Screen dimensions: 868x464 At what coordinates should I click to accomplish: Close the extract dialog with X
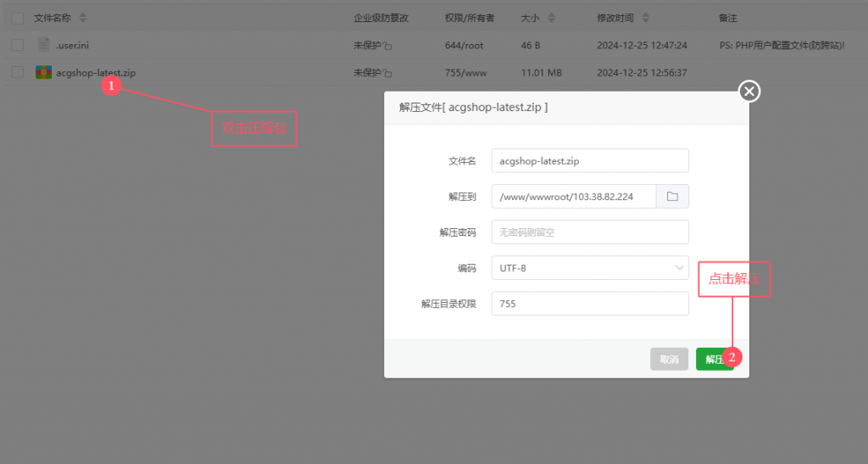pos(749,91)
